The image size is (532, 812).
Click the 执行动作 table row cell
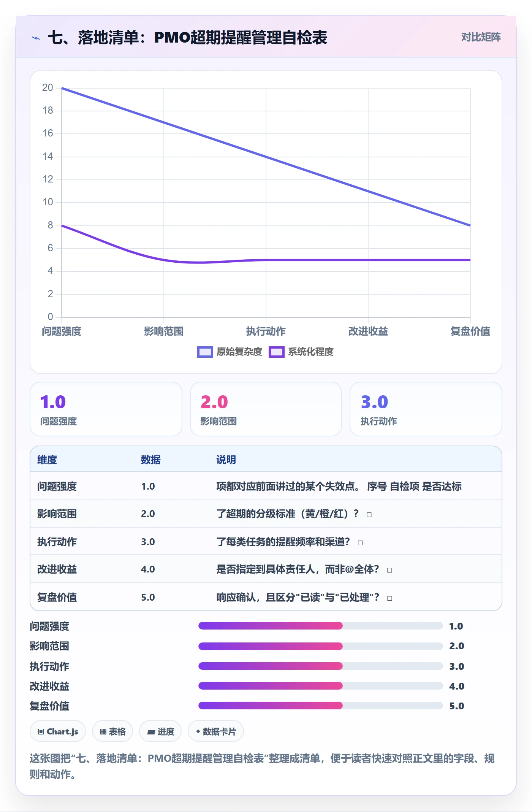[57, 542]
